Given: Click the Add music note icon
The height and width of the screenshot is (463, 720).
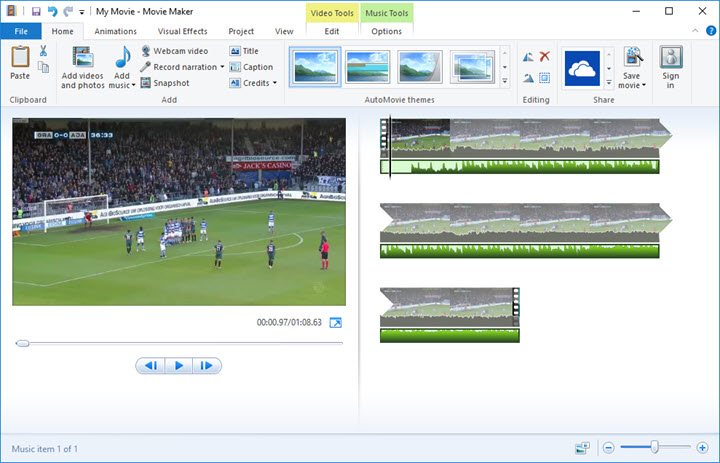Looking at the screenshot, I should point(123,57).
